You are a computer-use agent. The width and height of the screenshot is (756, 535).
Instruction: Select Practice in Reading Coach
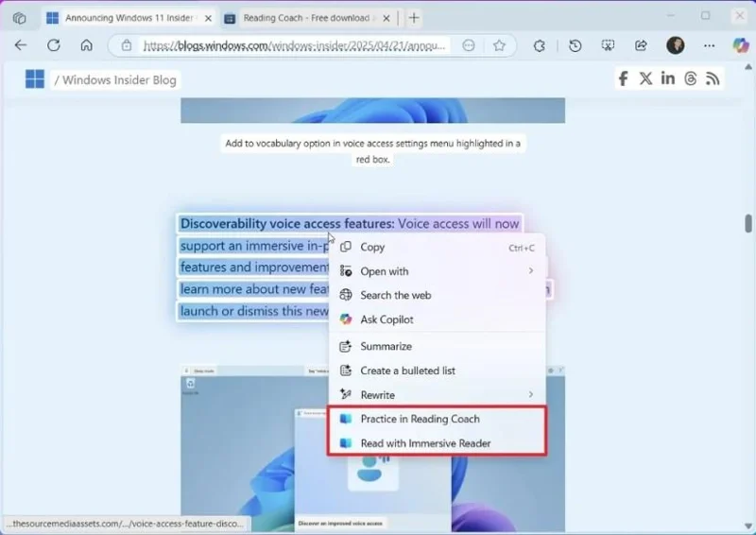click(x=438, y=420)
